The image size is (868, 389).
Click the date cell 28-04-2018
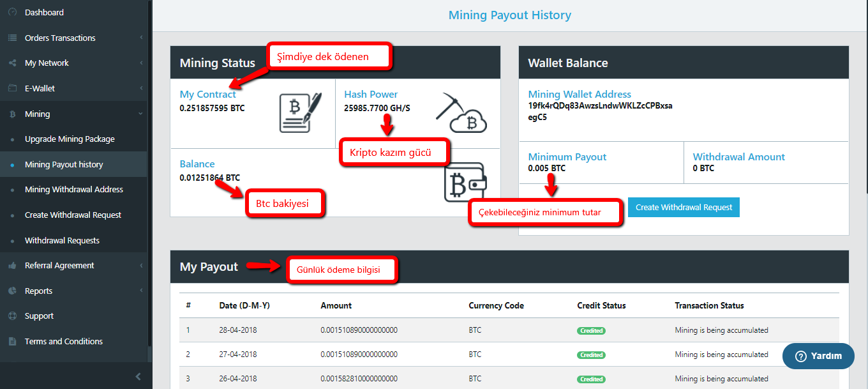click(238, 331)
